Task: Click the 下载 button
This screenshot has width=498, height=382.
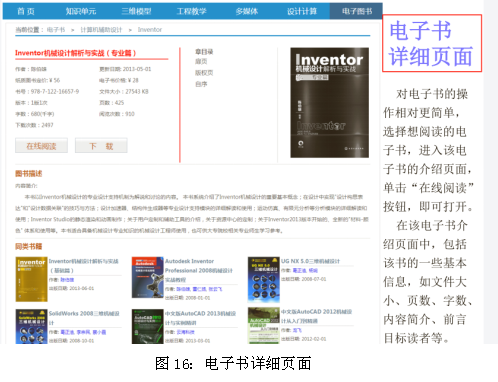Action: [x=101, y=146]
